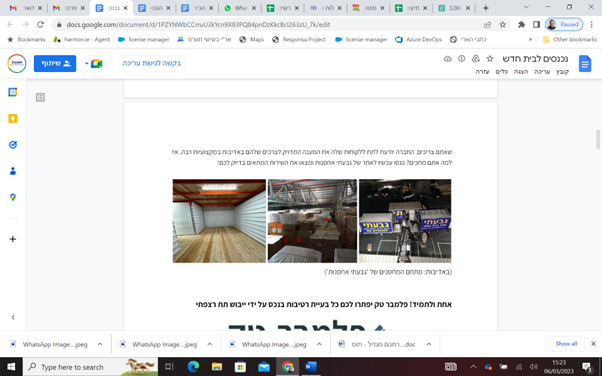The width and height of the screenshot is (602, 376).
Task: Expand first WhatsApp Image download options
Action: 100,344
